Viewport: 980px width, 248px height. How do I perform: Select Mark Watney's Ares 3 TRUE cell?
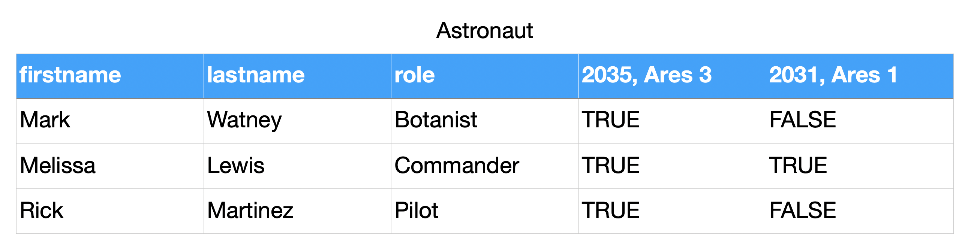tap(671, 121)
